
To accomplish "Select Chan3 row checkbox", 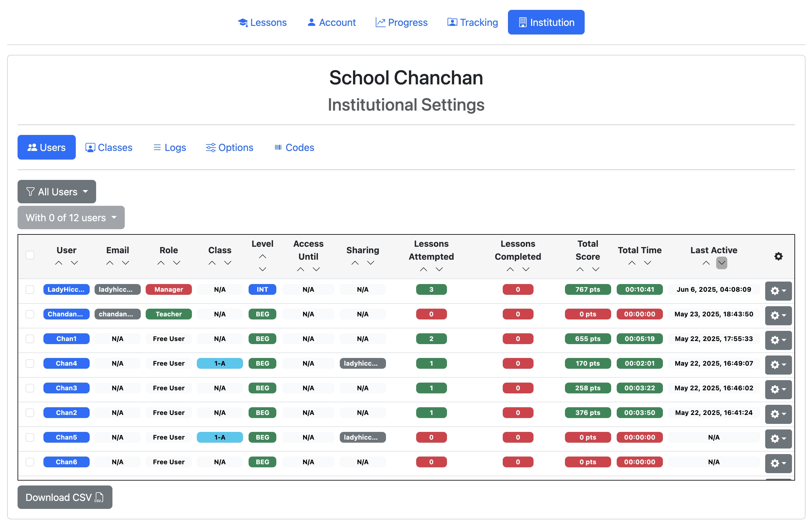I will click(x=30, y=388).
